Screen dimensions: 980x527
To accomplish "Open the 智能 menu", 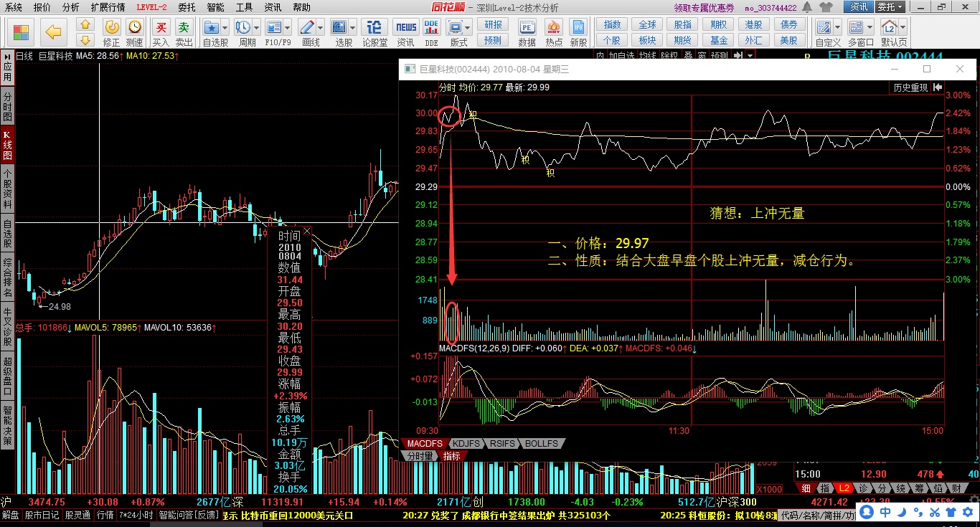I will click(215, 7).
